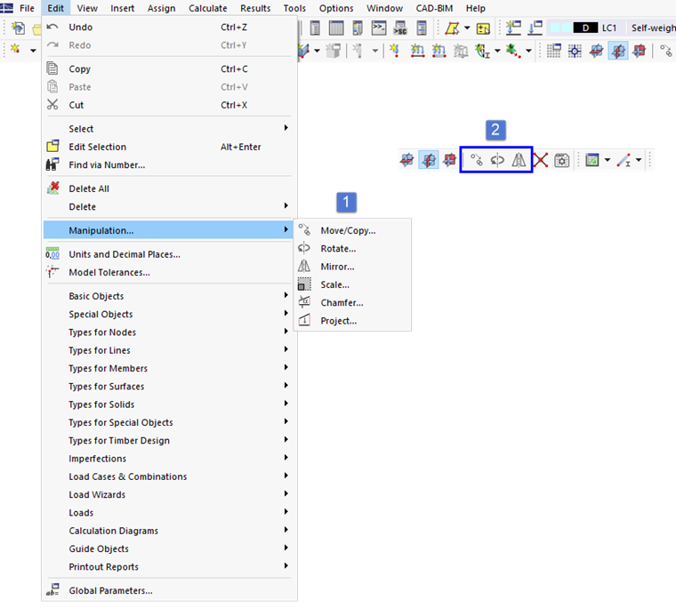
Task: Choose Project... from the submenu
Action: [352, 321]
